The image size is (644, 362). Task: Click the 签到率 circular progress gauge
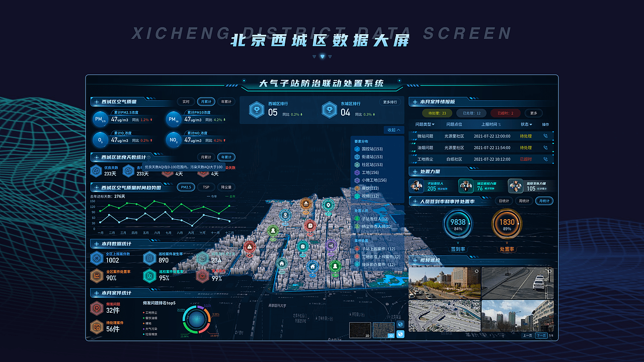457,223
